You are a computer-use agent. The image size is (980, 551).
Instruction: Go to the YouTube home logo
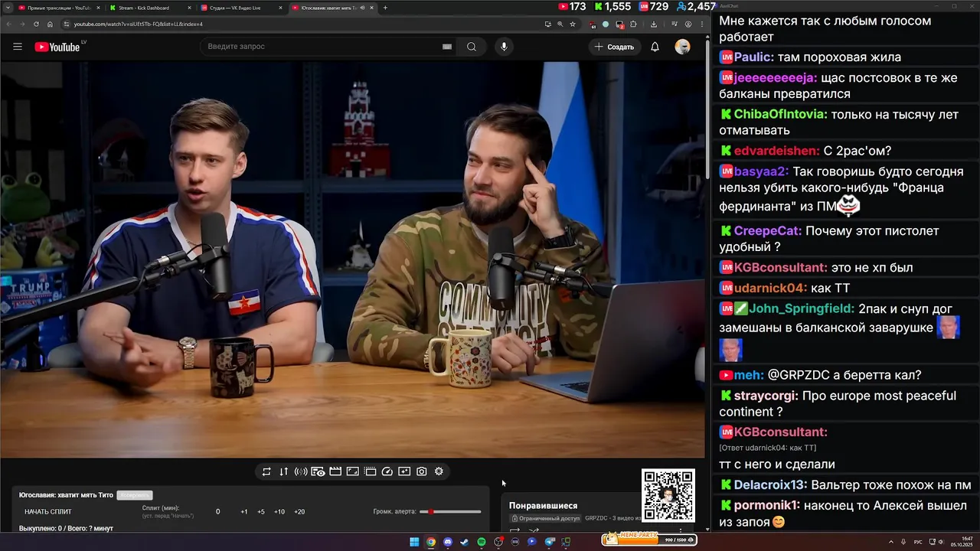pyautogui.click(x=57, y=47)
